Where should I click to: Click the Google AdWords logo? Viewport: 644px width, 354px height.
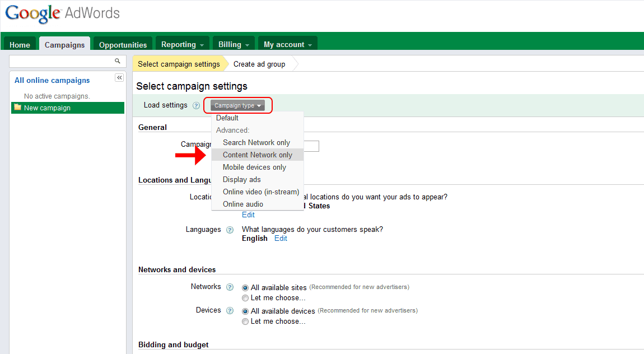pos(62,13)
